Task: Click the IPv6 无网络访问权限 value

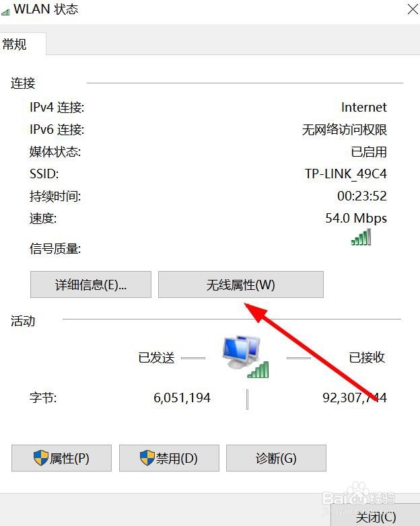Action: pyautogui.click(x=345, y=130)
